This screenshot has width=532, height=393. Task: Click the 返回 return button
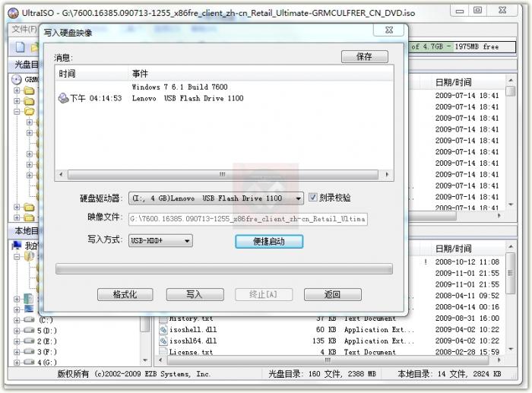tap(333, 294)
